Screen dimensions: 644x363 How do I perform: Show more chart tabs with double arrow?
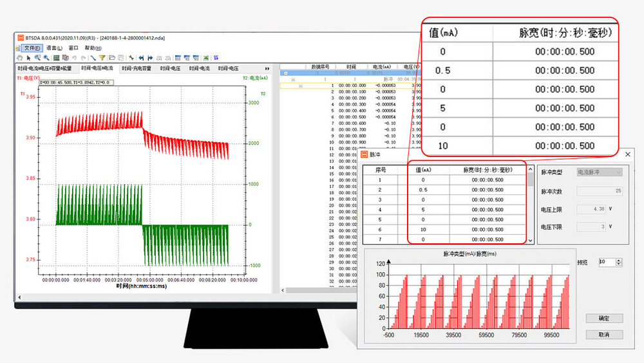(x=267, y=68)
